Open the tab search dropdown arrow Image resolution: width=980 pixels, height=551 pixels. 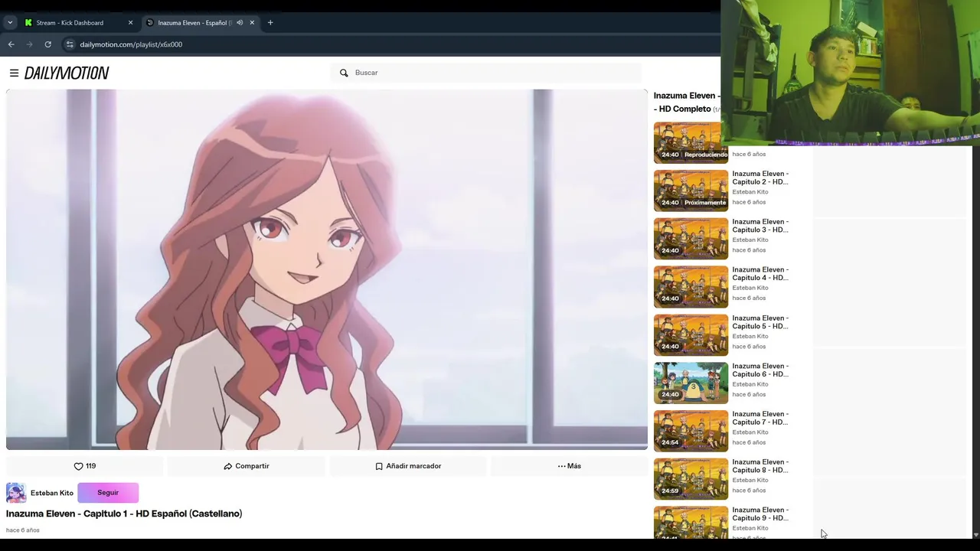pyautogui.click(x=10, y=23)
